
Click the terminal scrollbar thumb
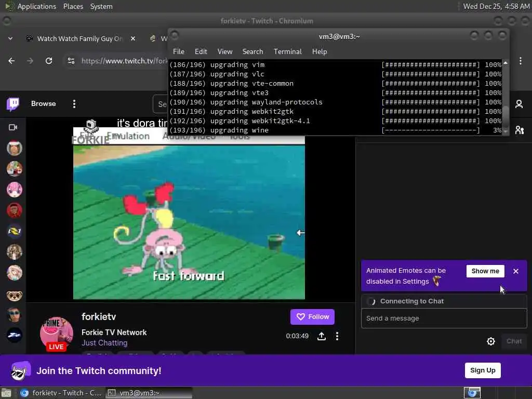point(505,115)
